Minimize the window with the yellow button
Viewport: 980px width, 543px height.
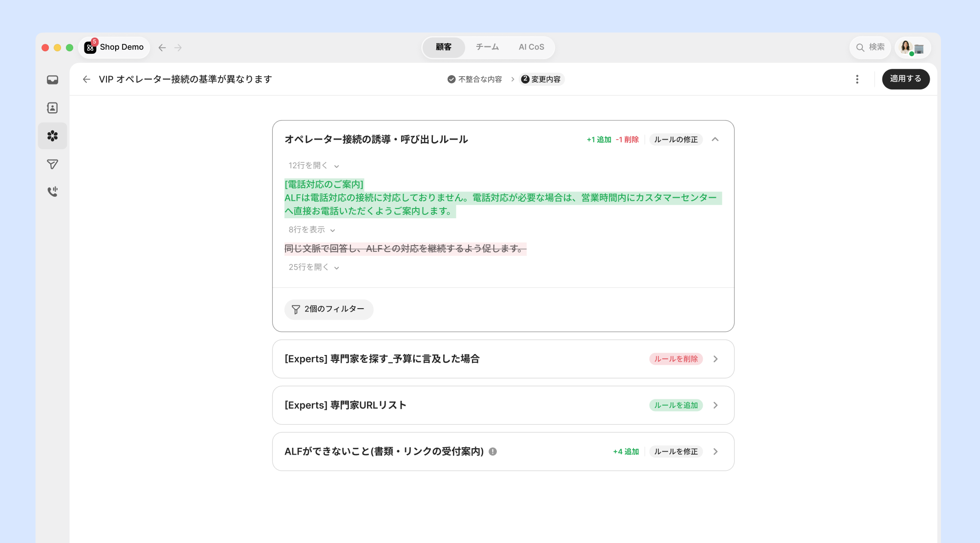58,47
